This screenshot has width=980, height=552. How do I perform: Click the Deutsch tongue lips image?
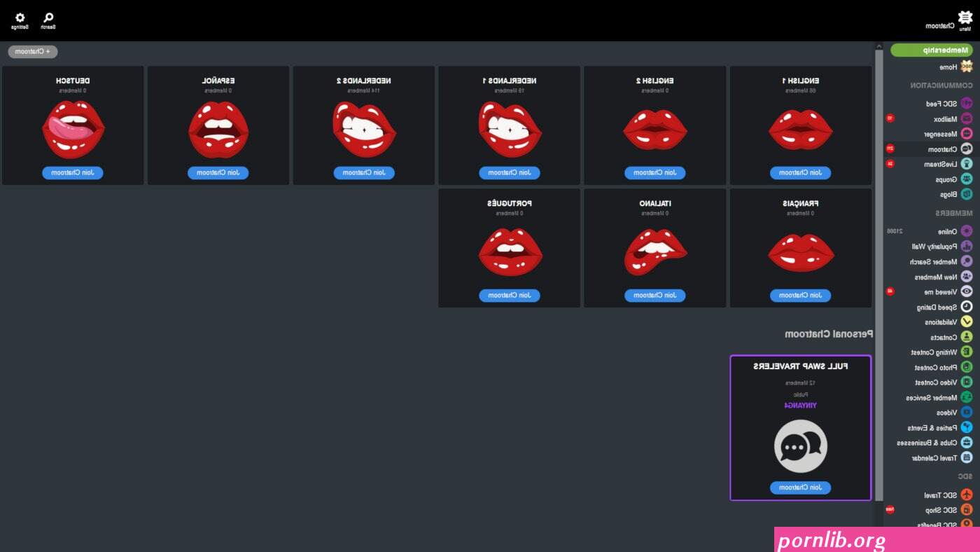click(x=73, y=130)
